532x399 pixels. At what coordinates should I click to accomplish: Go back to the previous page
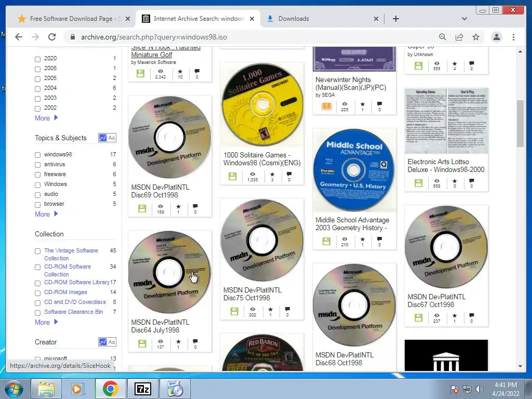click(19, 37)
